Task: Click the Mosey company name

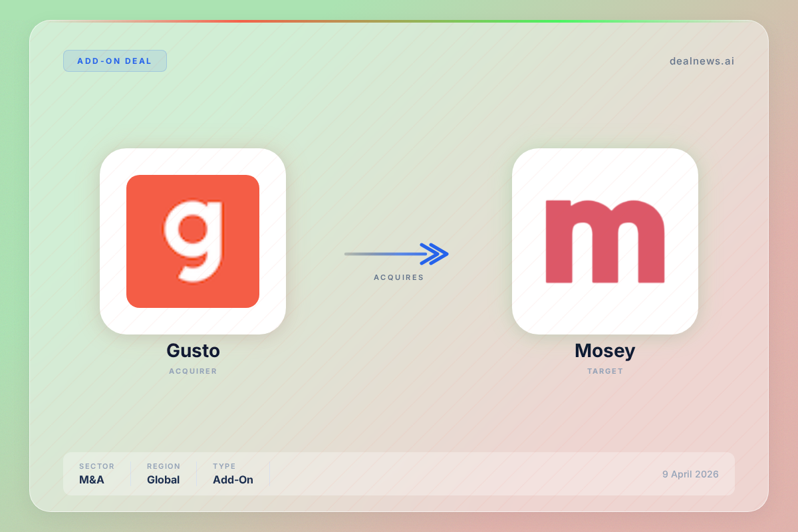Action: (604, 350)
